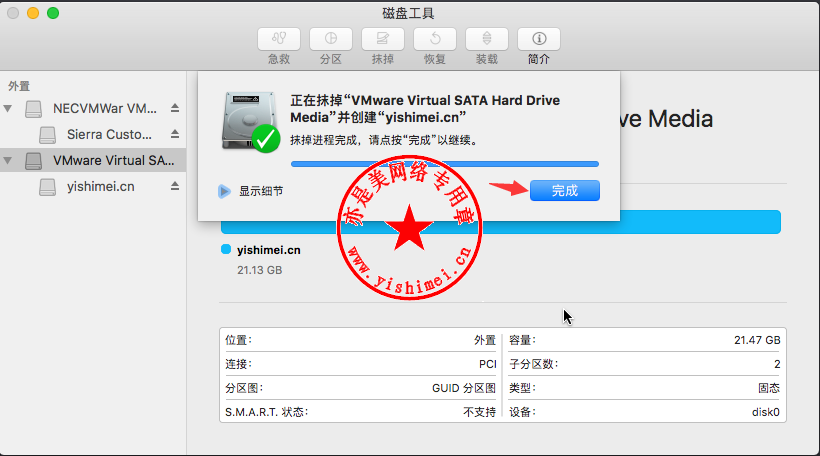Select the VMware Virtual SA... disk icon
The height and width of the screenshot is (456, 820).
tap(33, 161)
